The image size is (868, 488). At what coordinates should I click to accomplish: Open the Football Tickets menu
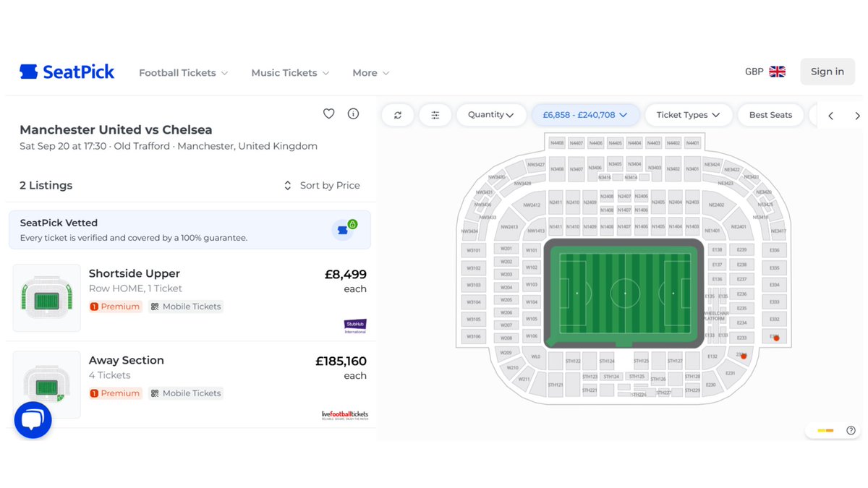tap(183, 73)
